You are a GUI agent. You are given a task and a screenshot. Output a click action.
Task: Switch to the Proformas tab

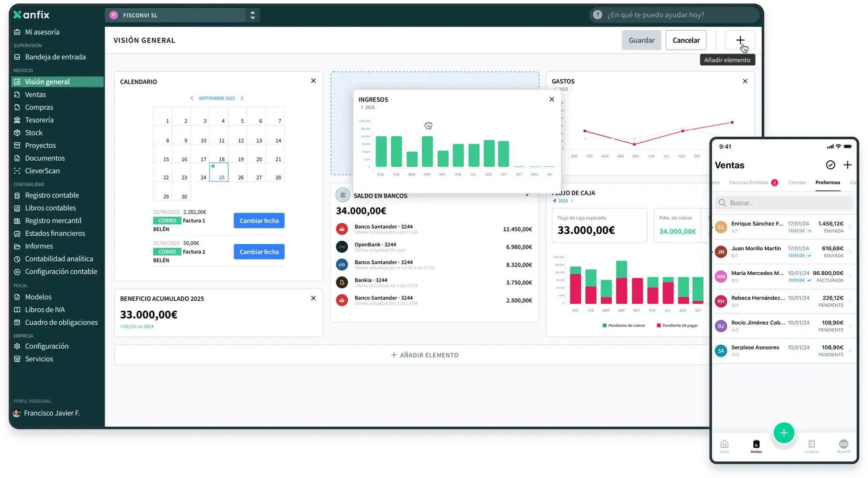827,183
